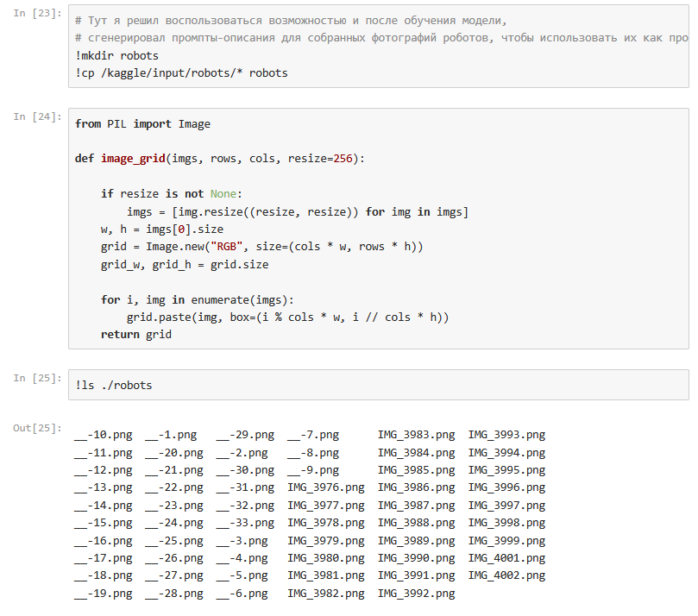
Task: Click __-10.png in the output listing
Action: [104, 435]
